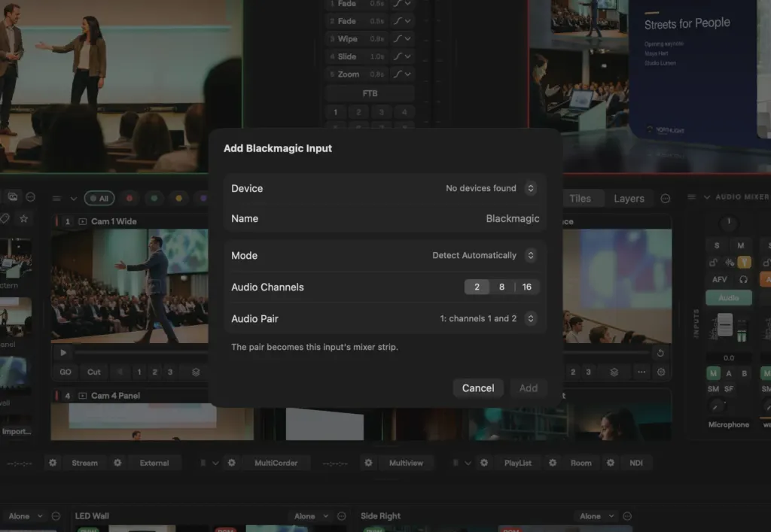
Task: Open the gear settings next to Multiview
Action: click(368, 463)
